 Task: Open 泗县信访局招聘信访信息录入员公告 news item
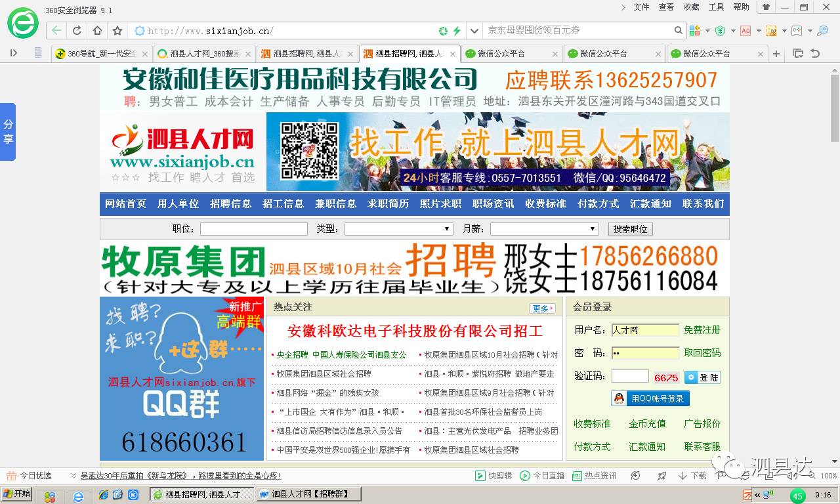(x=339, y=430)
